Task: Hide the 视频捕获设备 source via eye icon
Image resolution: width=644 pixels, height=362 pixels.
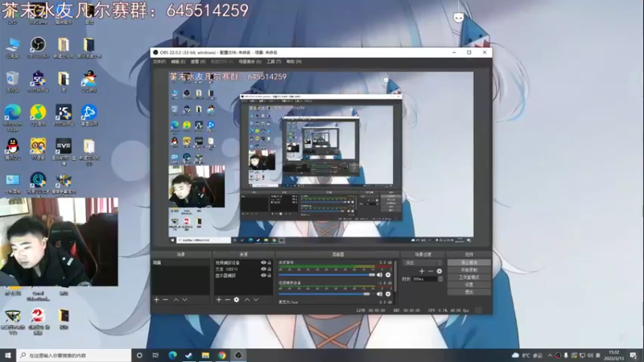Action: [263, 263]
